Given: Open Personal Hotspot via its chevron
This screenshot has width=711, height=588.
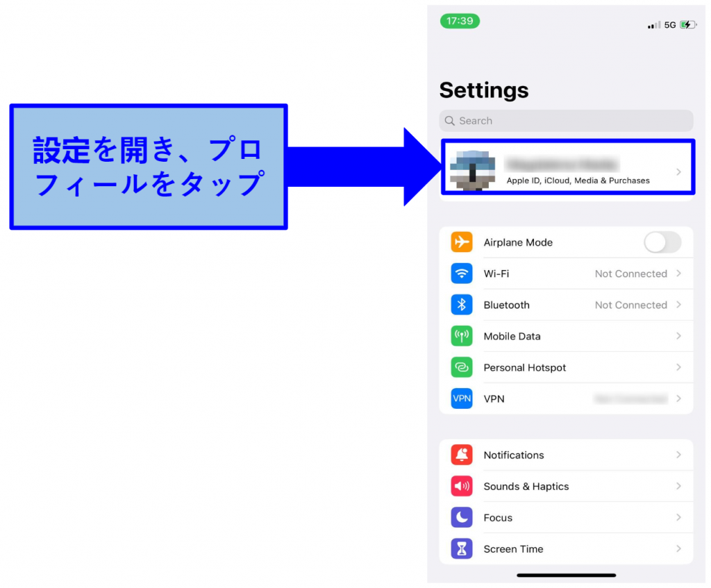Looking at the screenshot, I should [x=679, y=367].
